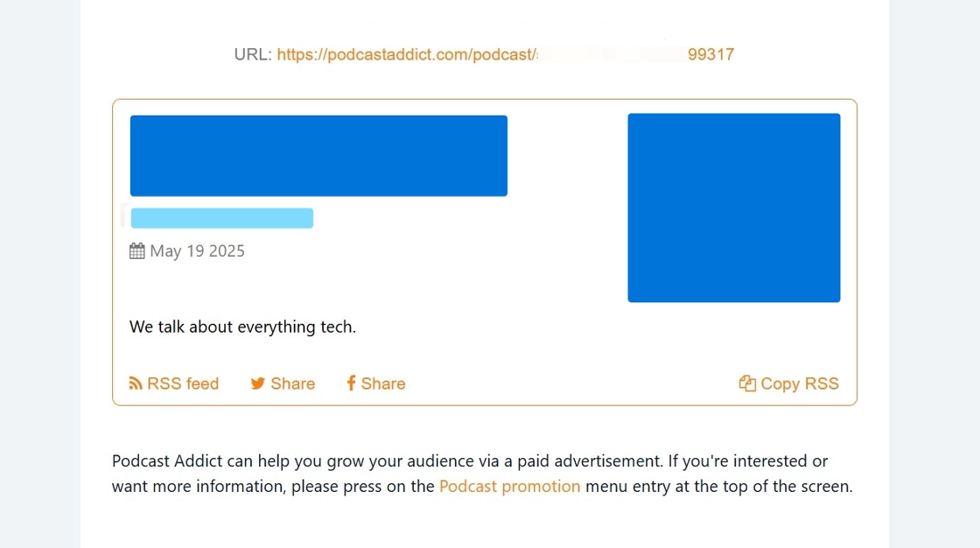The image size is (980, 548).
Task: Click the light blue author name bar
Action: [221, 218]
